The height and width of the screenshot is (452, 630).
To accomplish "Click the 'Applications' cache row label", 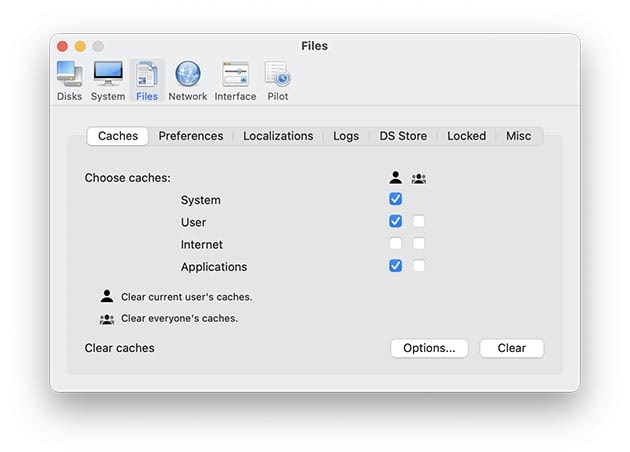I will pyautogui.click(x=214, y=267).
